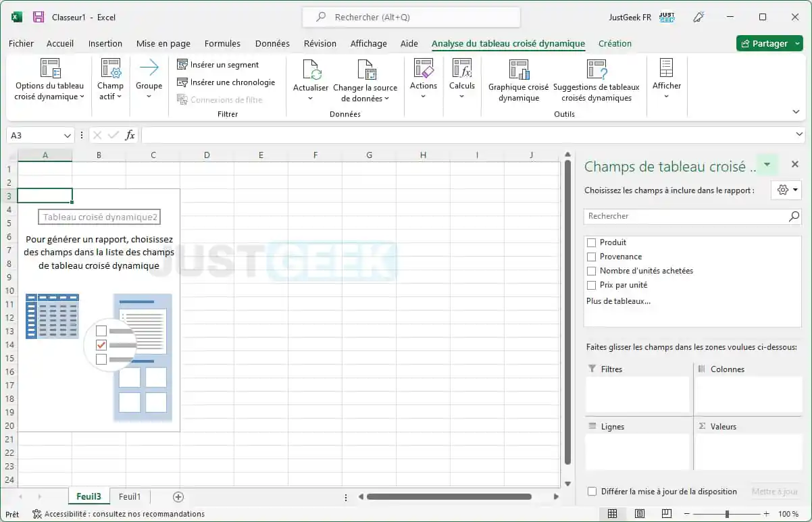Open the cell name box dropdown

point(68,135)
